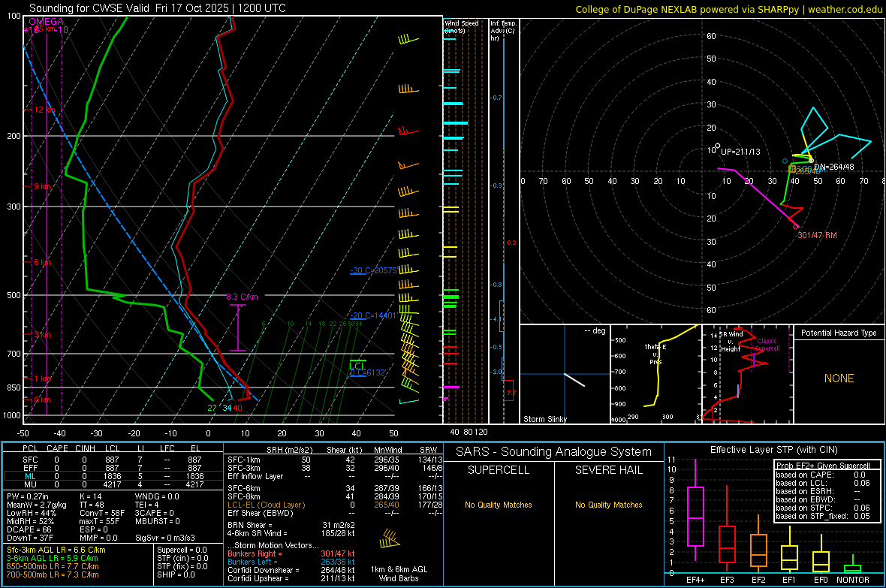The height and width of the screenshot is (588, 886).
Task: Click the OMEGA label
Action: tap(47, 22)
